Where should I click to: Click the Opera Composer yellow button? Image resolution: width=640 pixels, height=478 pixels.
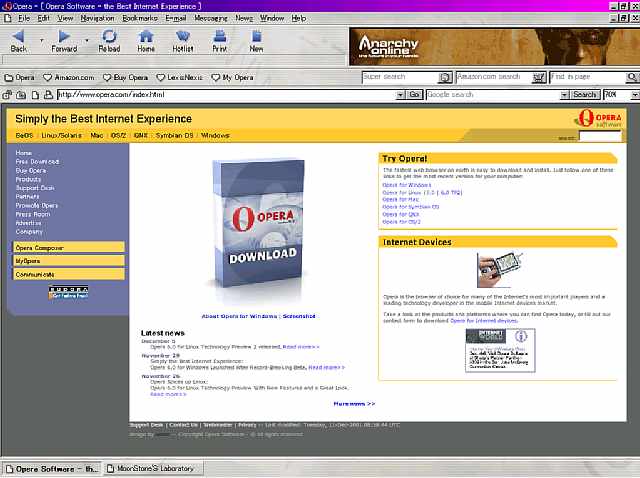point(69,248)
